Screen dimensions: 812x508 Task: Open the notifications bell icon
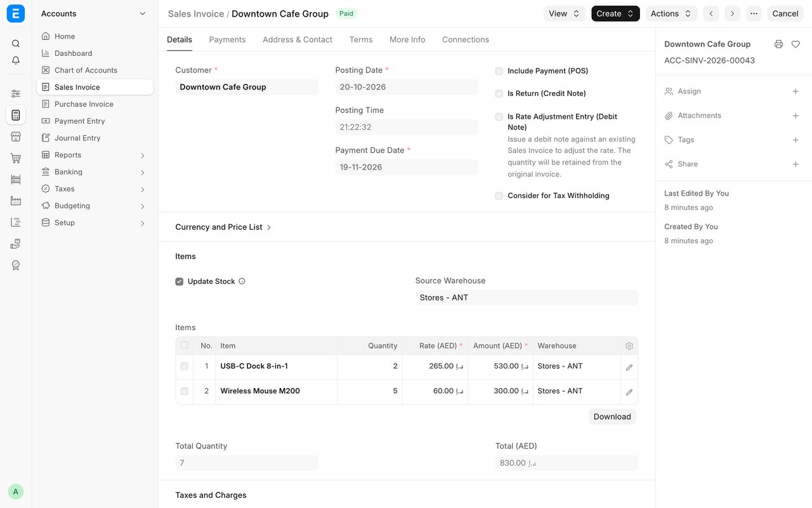pos(16,60)
